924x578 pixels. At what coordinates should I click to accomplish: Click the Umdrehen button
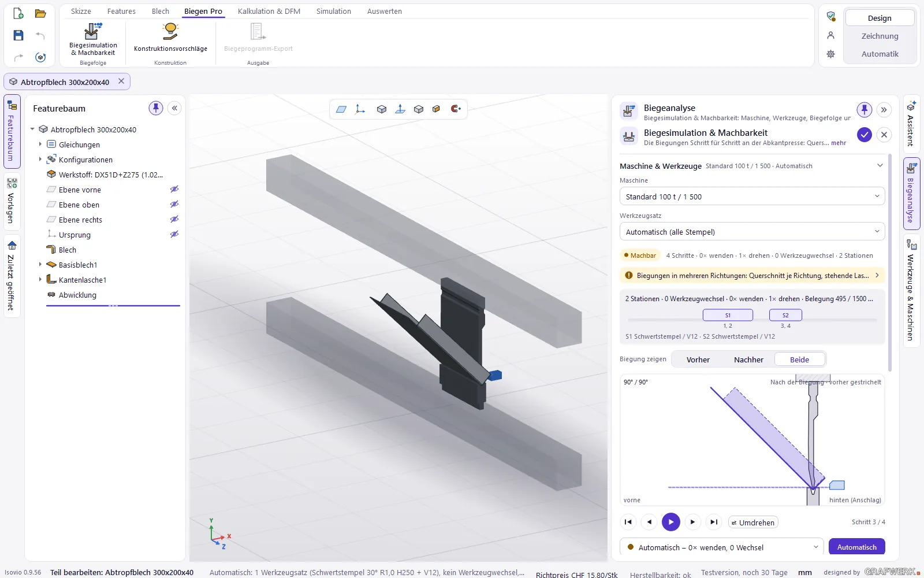[x=753, y=523]
